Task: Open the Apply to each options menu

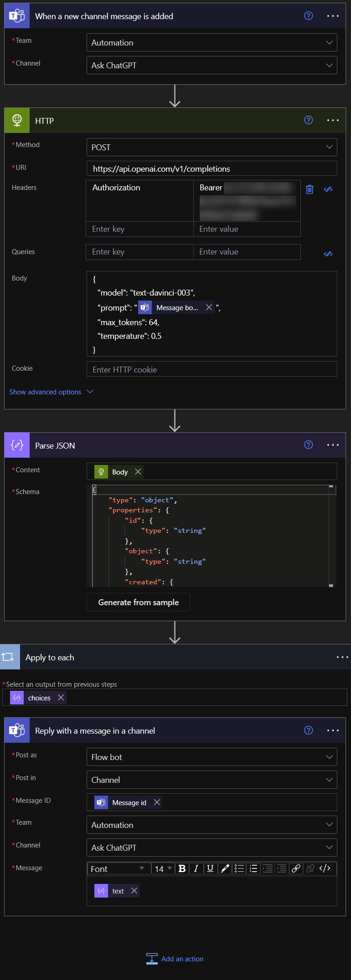Action: pos(342,657)
